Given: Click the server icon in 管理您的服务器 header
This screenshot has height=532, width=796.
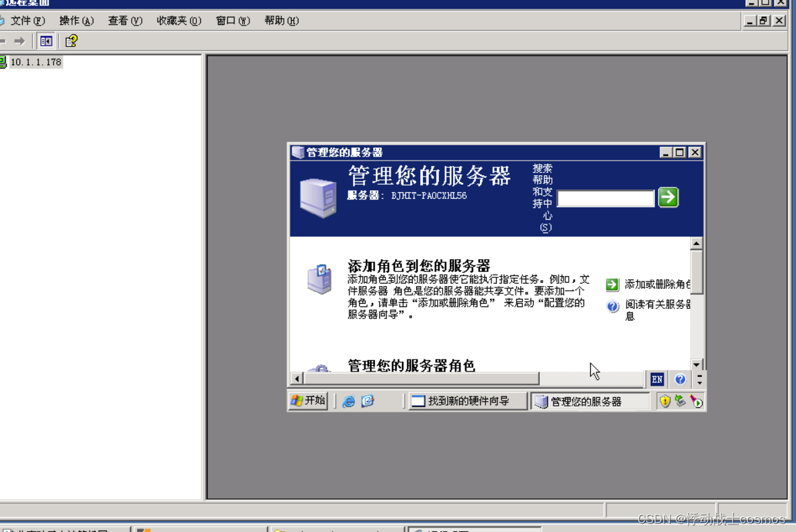Looking at the screenshot, I should (318, 198).
